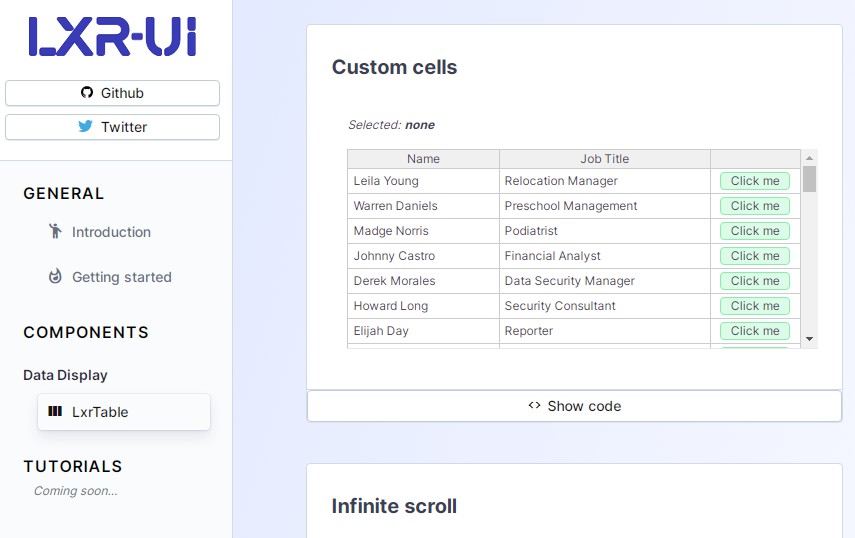855x538 pixels.
Task: Click the table scrollbar down arrow
Action: click(x=810, y=339)
